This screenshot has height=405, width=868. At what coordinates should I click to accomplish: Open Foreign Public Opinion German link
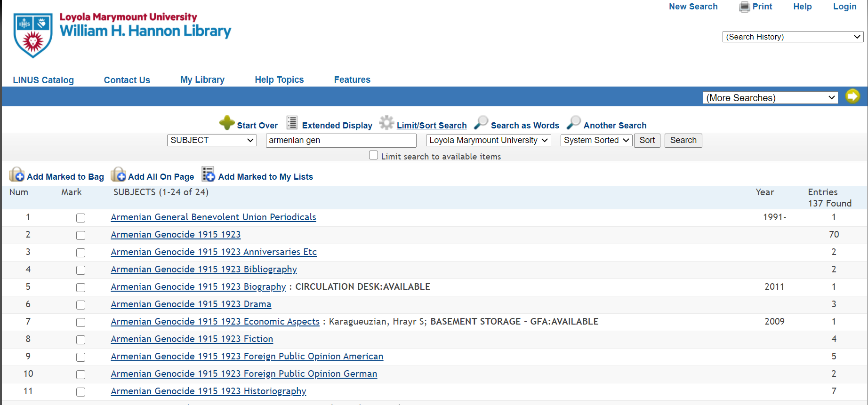[x=244, y=374]
